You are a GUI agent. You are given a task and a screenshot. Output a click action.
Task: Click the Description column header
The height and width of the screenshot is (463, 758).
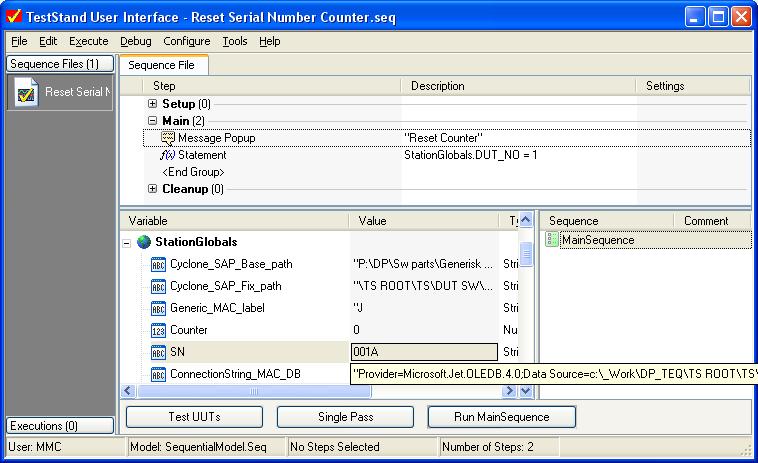519,86
